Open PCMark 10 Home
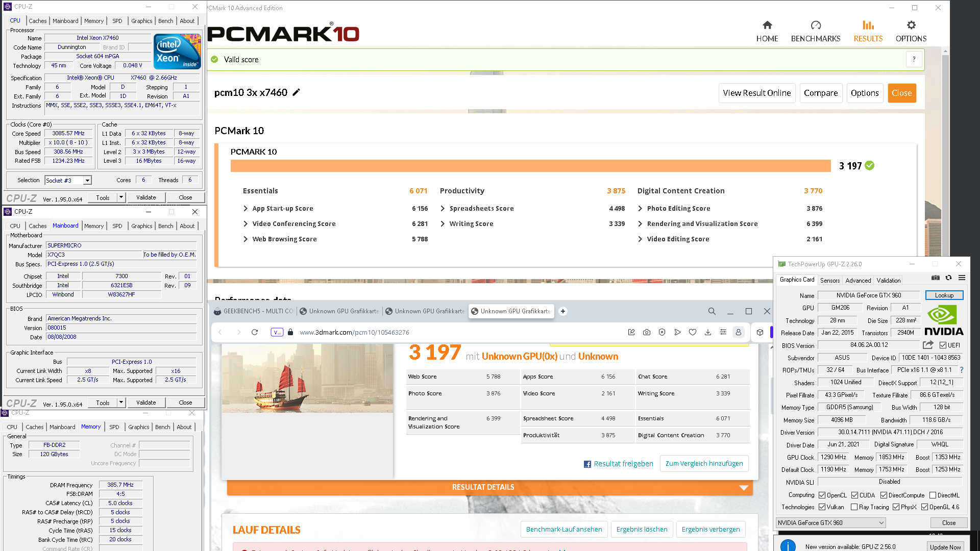 click(x=767, y=32)
